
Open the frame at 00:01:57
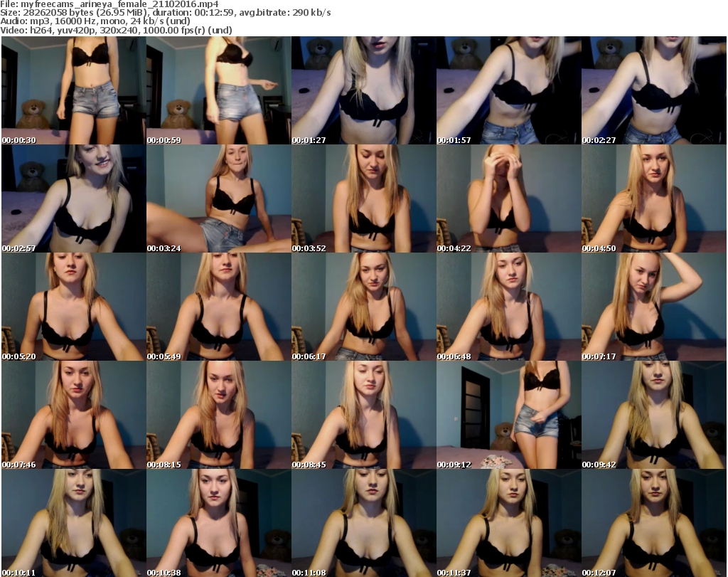[x=508, y=90]
